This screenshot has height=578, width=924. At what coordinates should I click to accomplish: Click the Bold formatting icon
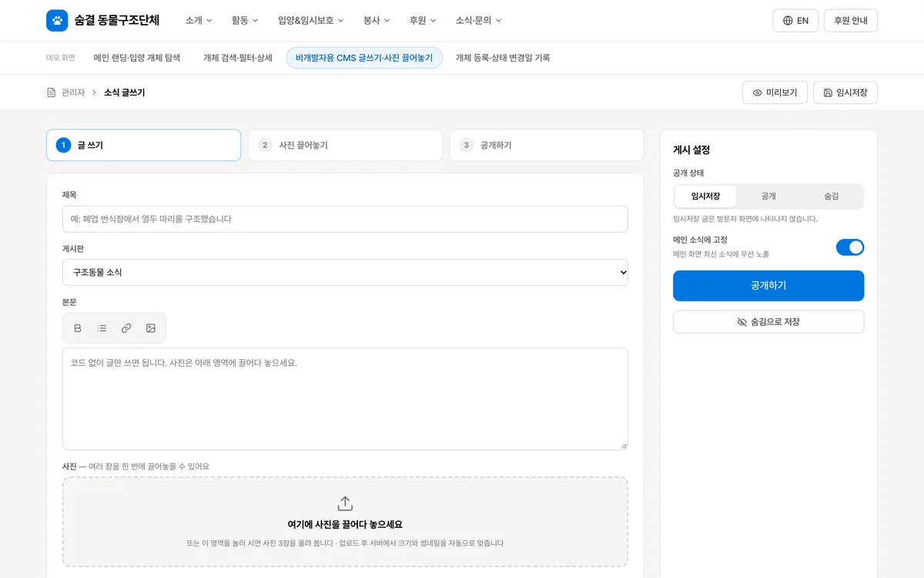coord(78,328)
